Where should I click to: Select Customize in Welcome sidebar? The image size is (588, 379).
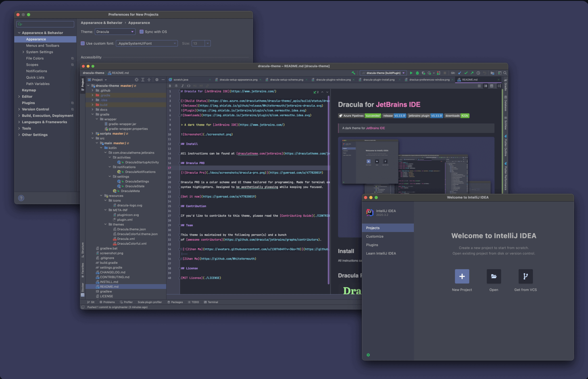coord(375,236)
